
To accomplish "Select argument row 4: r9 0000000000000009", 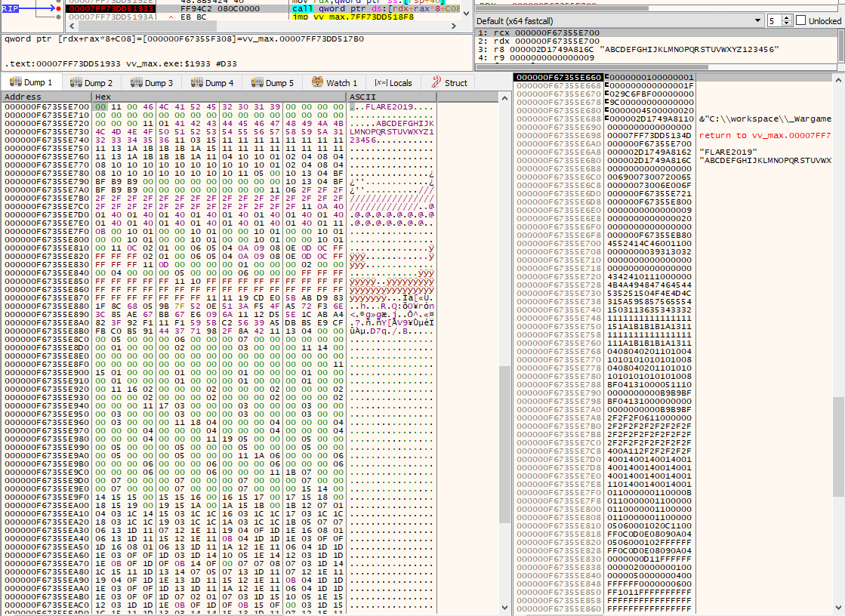I will coord(657,57).
